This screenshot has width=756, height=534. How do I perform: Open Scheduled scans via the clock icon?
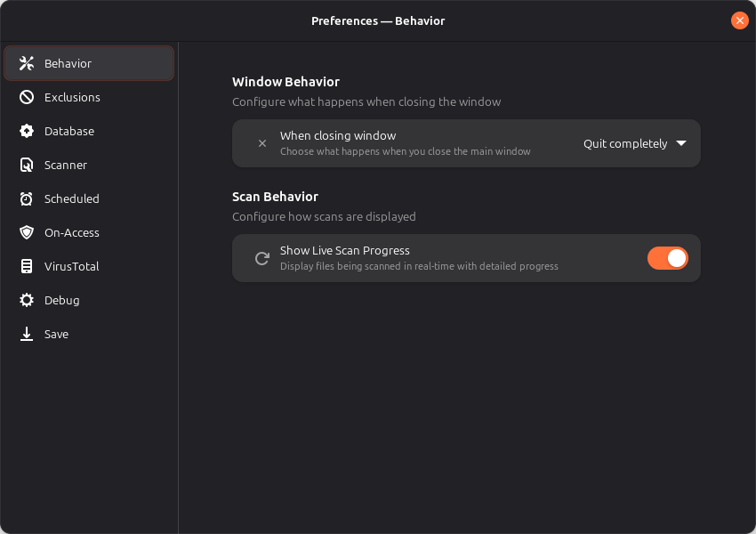point(25,198)
